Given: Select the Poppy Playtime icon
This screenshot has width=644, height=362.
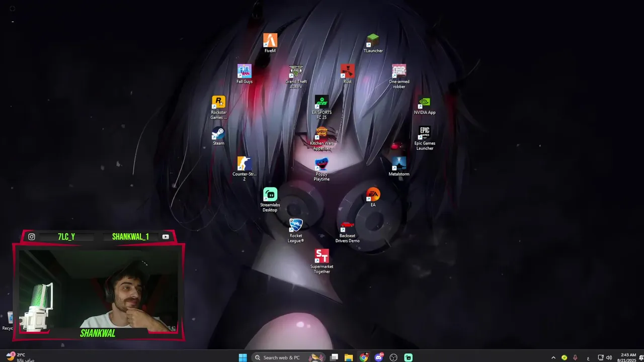Looking at the screenshot, I should tap(321, 169).
